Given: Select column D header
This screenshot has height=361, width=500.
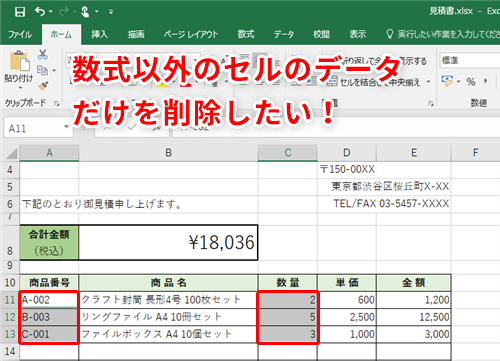Looking at the screenshot, I should (347, 153).
